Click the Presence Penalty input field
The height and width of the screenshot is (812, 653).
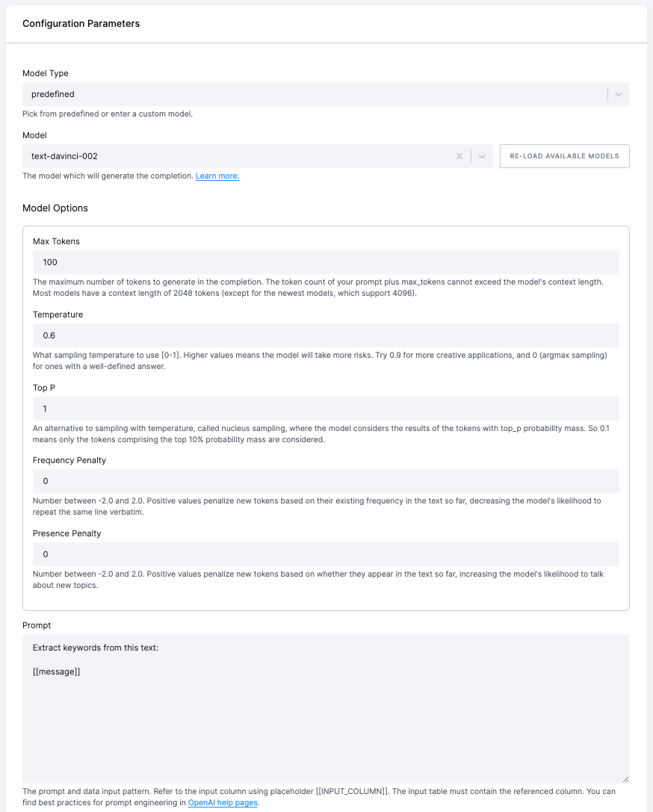click(326, 554)
